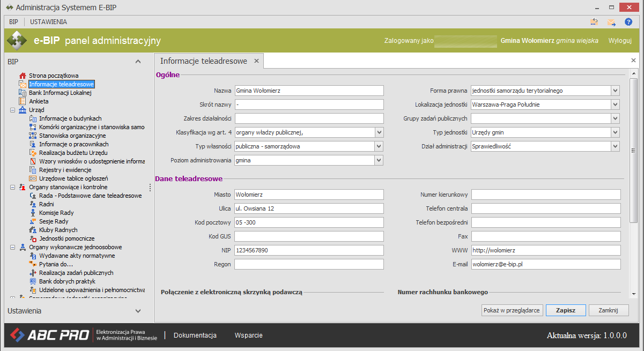Click the close panel X at far right
The image size is (644, 351).
tap(633, 61)
